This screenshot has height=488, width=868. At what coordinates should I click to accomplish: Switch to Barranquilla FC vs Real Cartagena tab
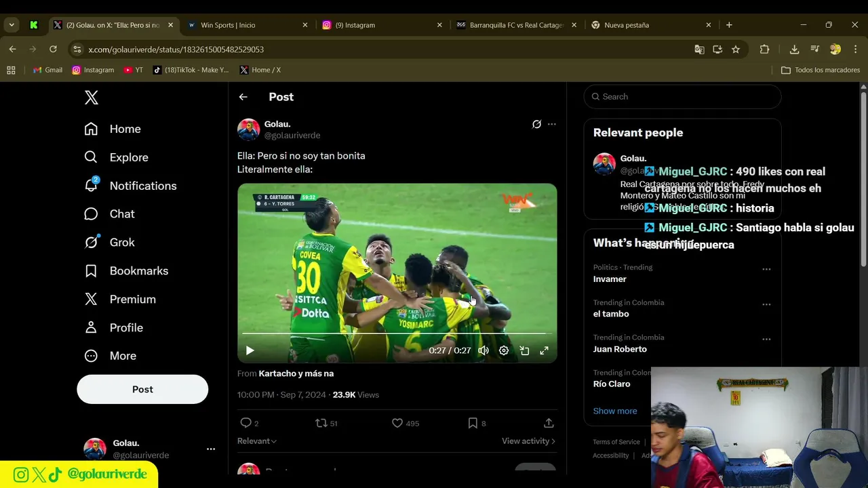(x=517, y=25)
